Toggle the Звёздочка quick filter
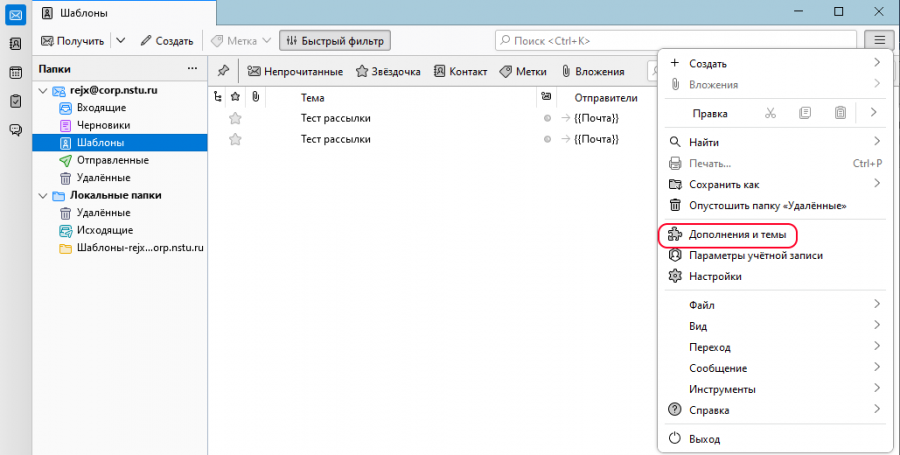 click(x=388, y=71)
